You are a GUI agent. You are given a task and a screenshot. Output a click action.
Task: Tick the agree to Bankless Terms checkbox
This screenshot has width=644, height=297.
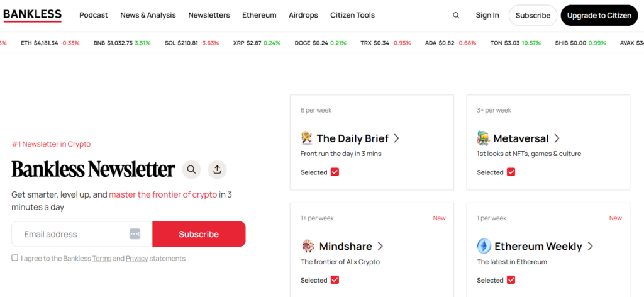click(x=14, y=258)
